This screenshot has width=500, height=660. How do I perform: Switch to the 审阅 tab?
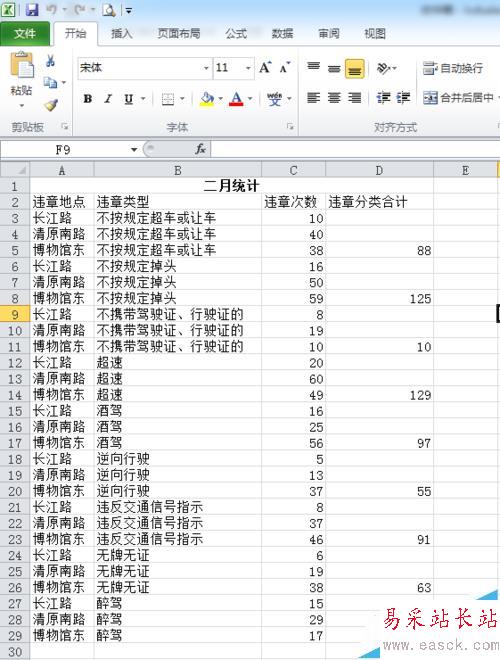(329, 34)
